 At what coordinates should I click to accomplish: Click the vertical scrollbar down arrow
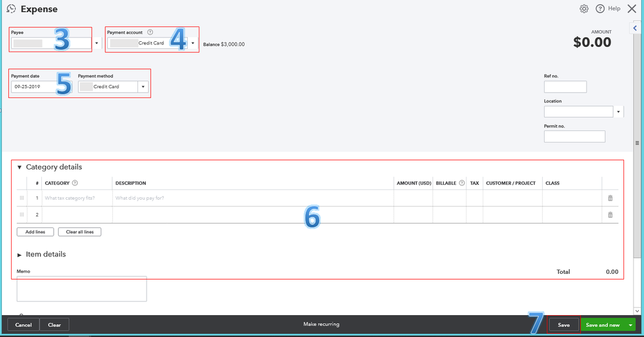click(x=637, y=311)
